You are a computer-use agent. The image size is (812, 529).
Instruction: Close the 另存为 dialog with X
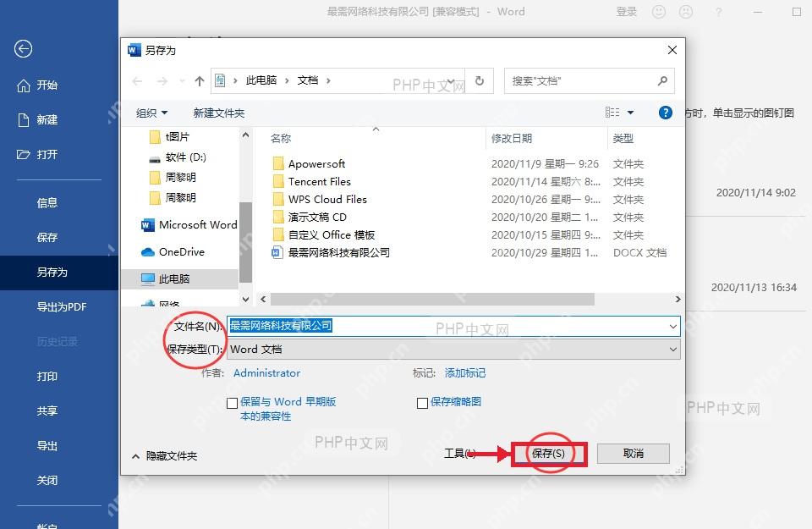[x=672, y=50]
